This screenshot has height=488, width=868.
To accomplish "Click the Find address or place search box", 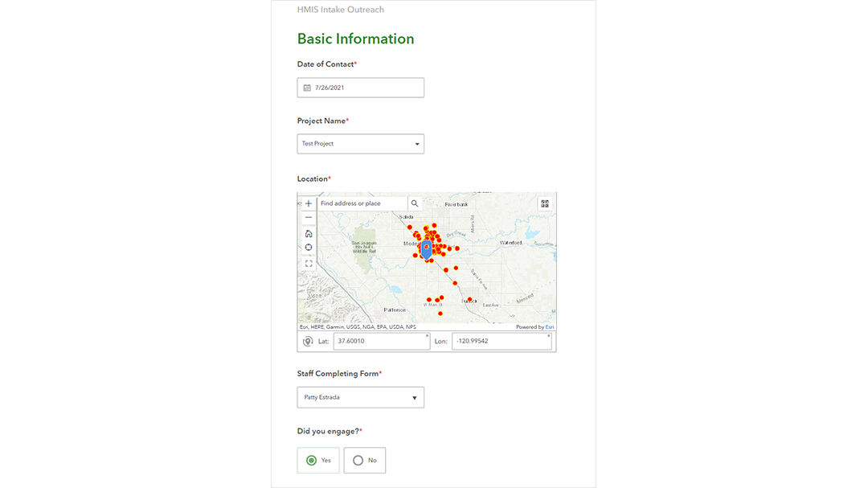I will pos(360,203).
